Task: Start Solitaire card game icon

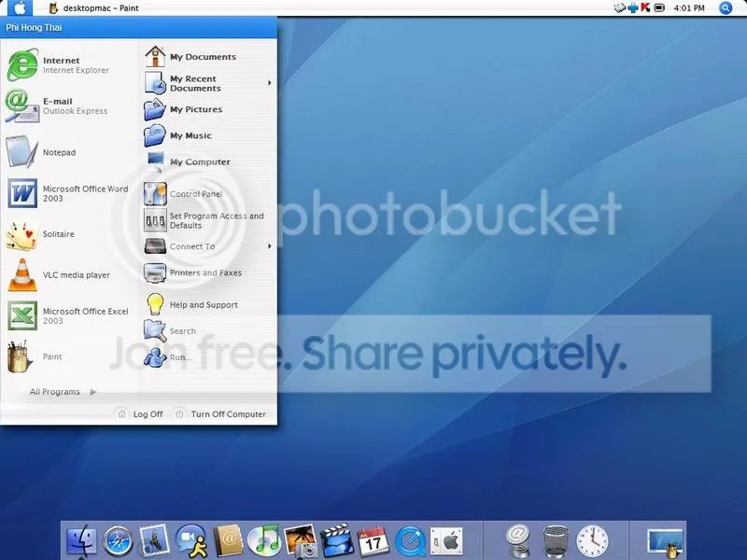Action: [x=21, y=234]
